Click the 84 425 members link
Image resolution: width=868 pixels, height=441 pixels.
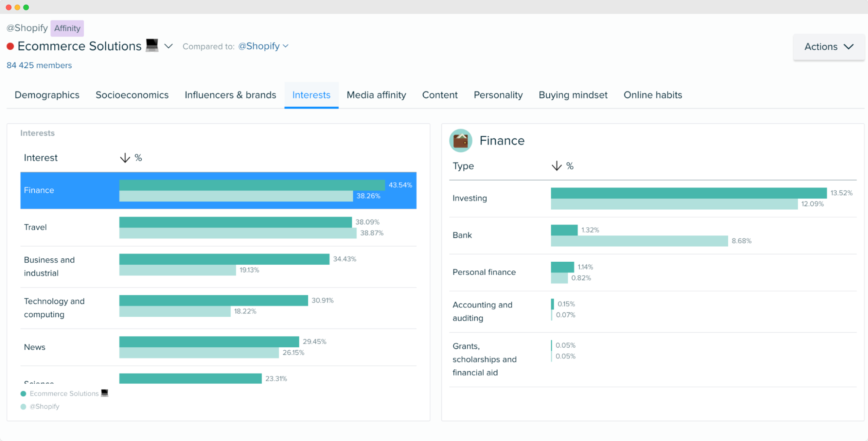(x=39, y=66)
